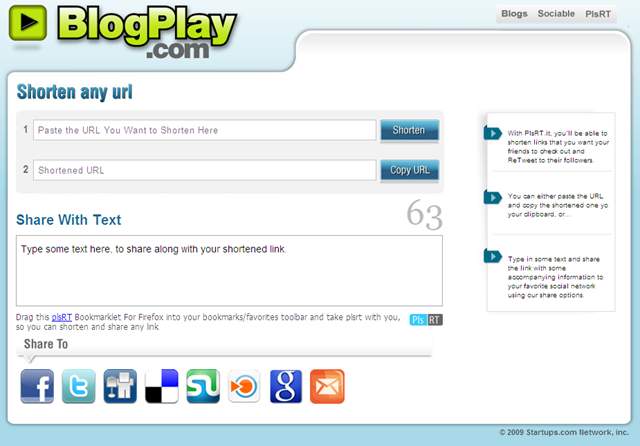Click arrow icon beside 'You can either paste' tip
This screenshot has width=640, height=446.
pyautogui.click(x=493, y=197)
